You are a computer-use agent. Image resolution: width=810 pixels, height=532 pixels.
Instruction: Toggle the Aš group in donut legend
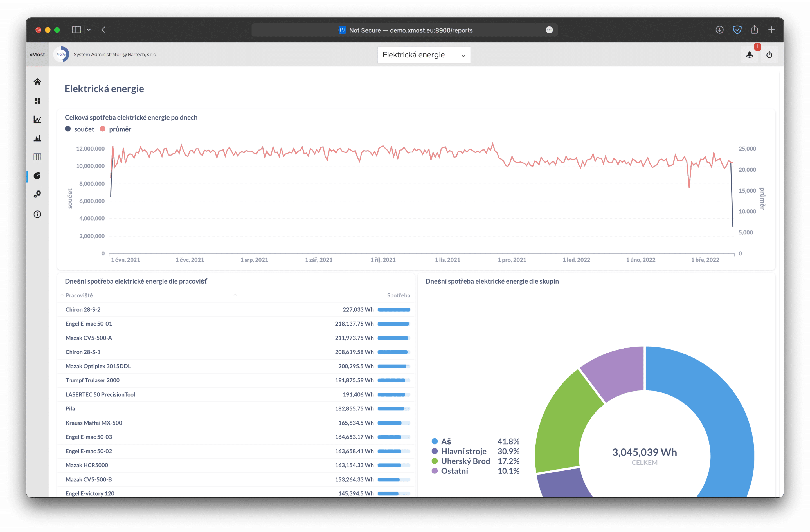475,441
